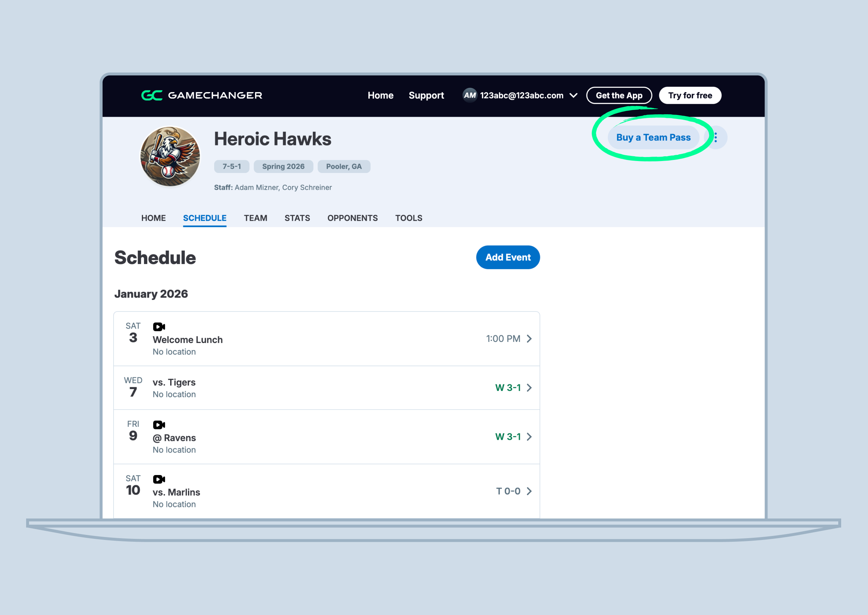Open the three-dot team options menu
This screenshot has width=868, height=615.
coord(716,137)
